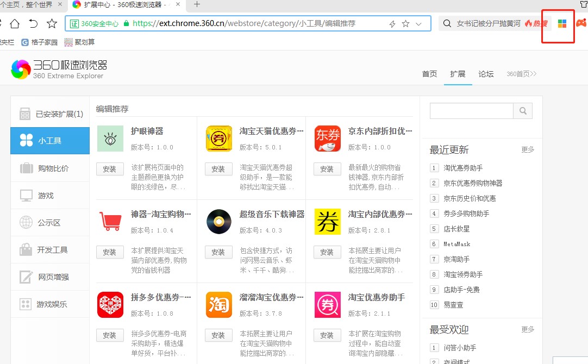Open the skin t-shirt icon at top right
Image resolution: width=588 pixels, height=364 pixels.
point(583,4)
